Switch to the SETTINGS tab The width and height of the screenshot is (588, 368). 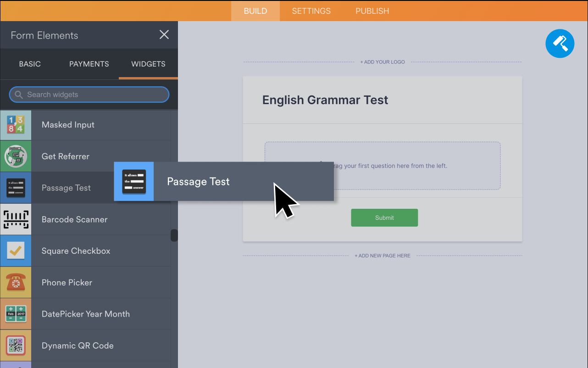tap(311, 11)
